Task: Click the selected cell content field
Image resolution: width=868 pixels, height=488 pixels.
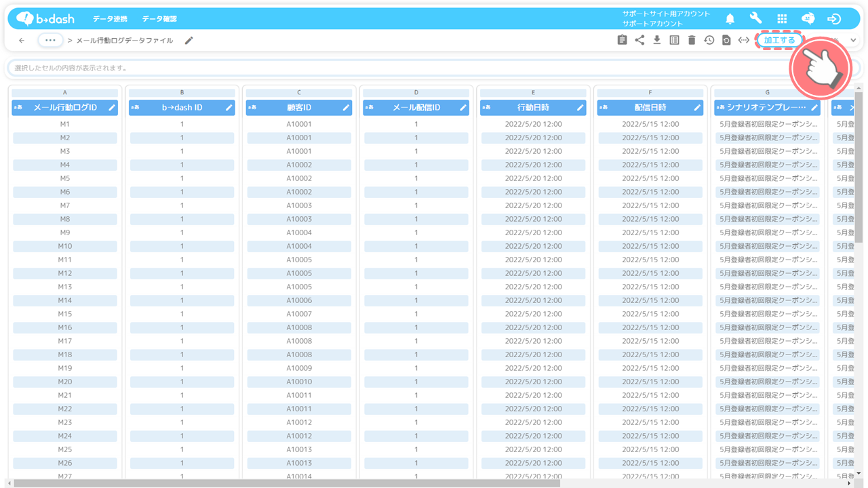Action: click(x=434, y=68)
